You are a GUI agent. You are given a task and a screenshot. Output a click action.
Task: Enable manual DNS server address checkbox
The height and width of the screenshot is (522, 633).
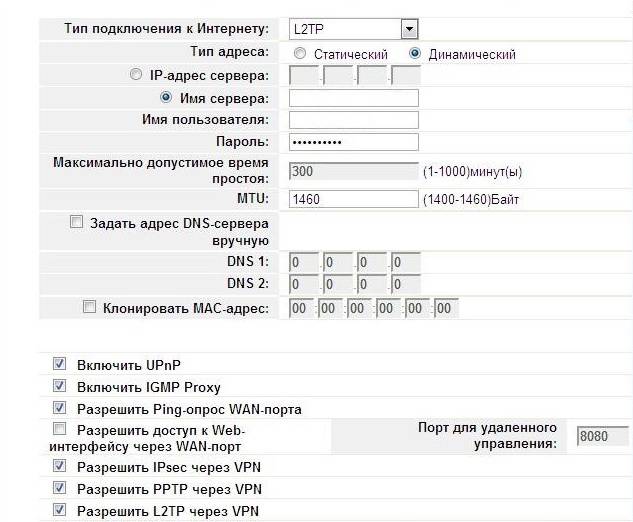(77, 223)
